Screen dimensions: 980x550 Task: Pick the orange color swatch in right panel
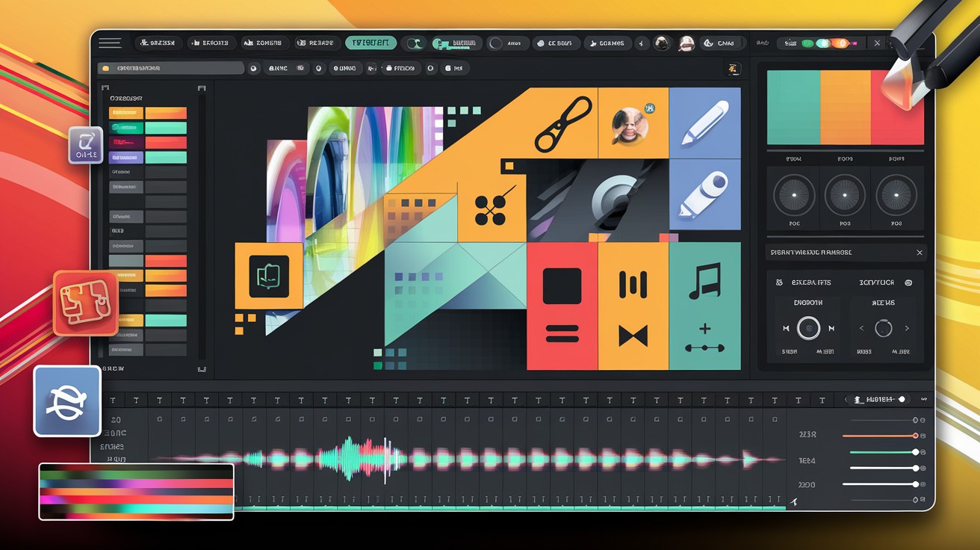(846, 107)
